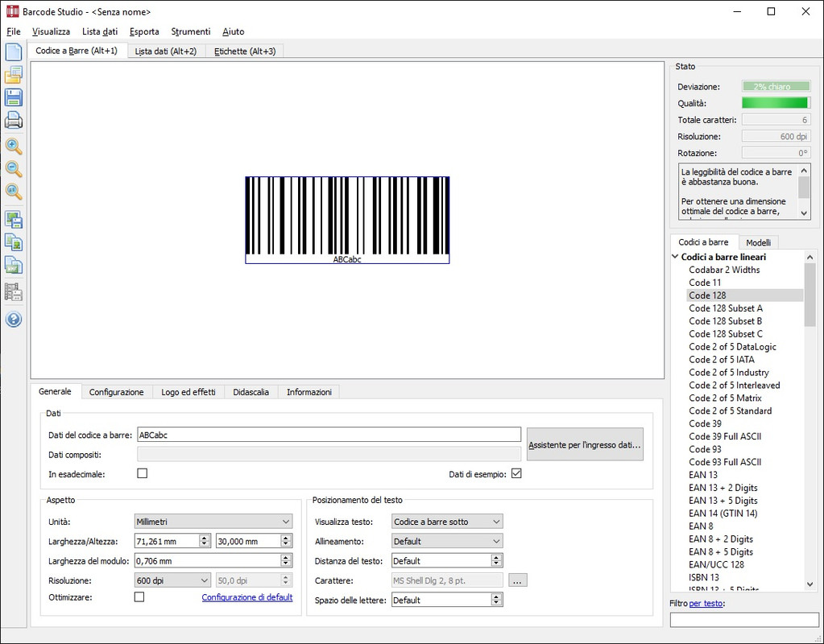Click the barcode preview image
The width and height of the screenshot is (824, 644).
(x=347, y=220)
